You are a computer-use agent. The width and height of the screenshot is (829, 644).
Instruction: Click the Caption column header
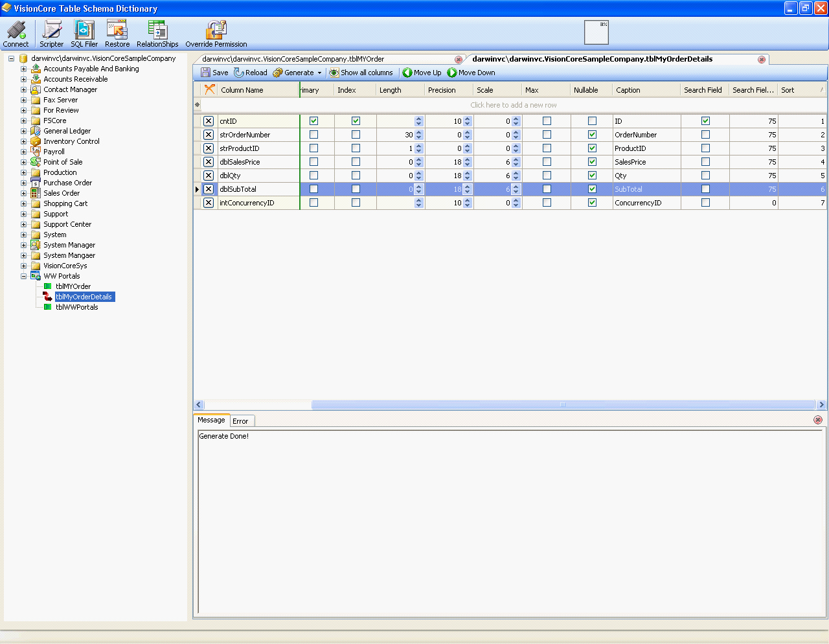click(x=646, y=90)
